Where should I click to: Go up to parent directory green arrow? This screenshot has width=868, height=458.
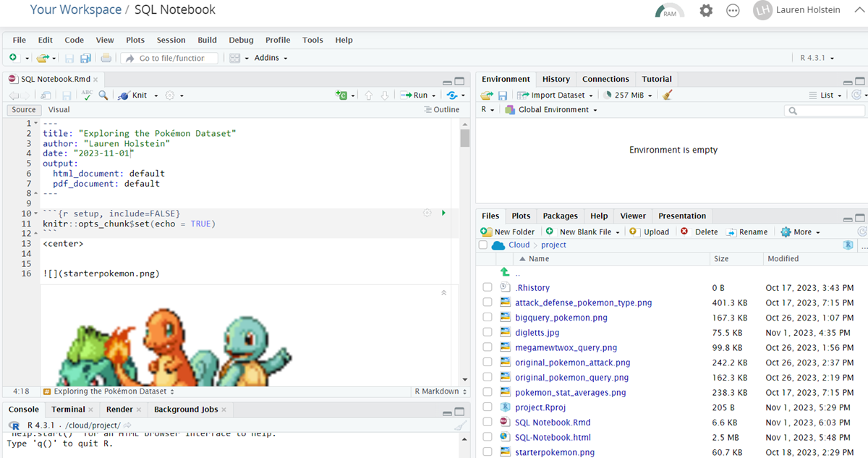(x=505, y=272)
